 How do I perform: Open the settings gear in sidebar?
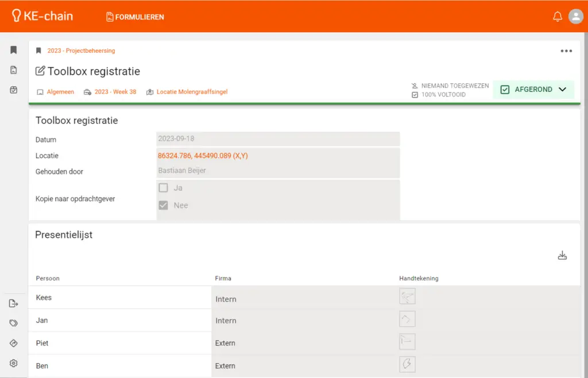(14, 363)
